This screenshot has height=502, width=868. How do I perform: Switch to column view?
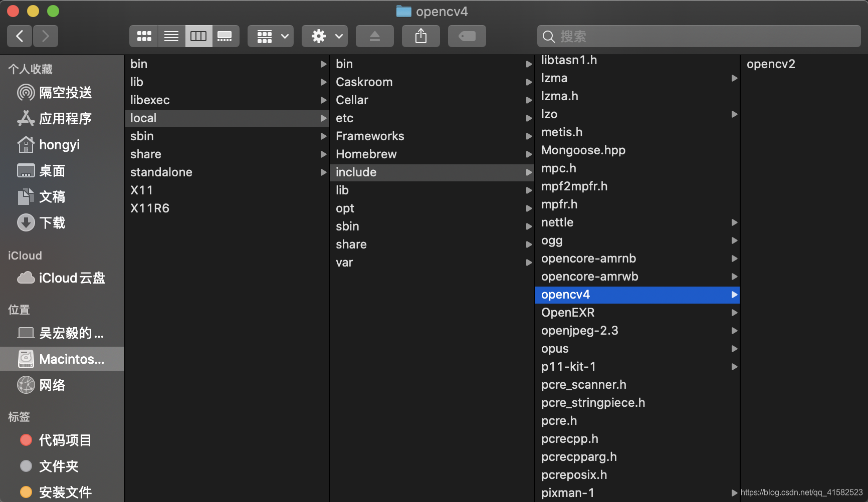click(198, 36)
